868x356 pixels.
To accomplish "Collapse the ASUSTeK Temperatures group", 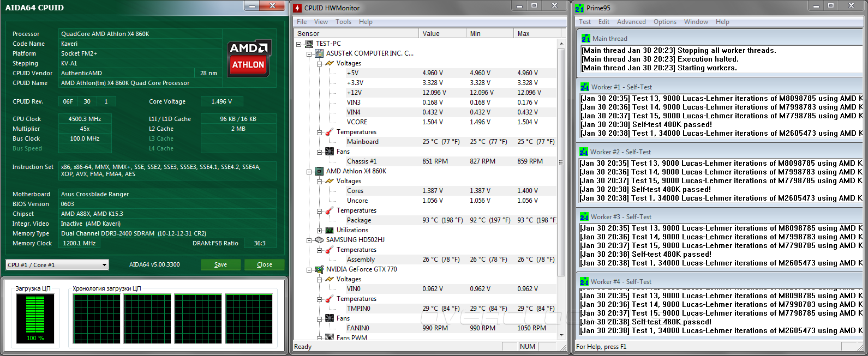I will point(319,132).
